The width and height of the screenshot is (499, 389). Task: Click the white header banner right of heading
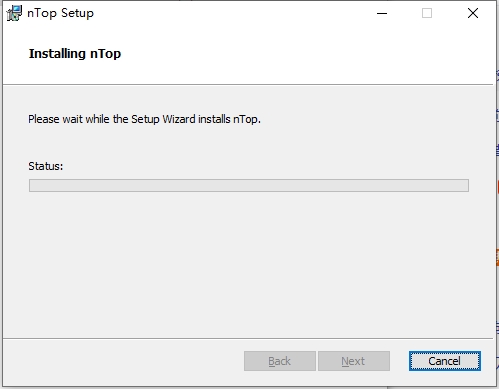click(x=307, y=55)
